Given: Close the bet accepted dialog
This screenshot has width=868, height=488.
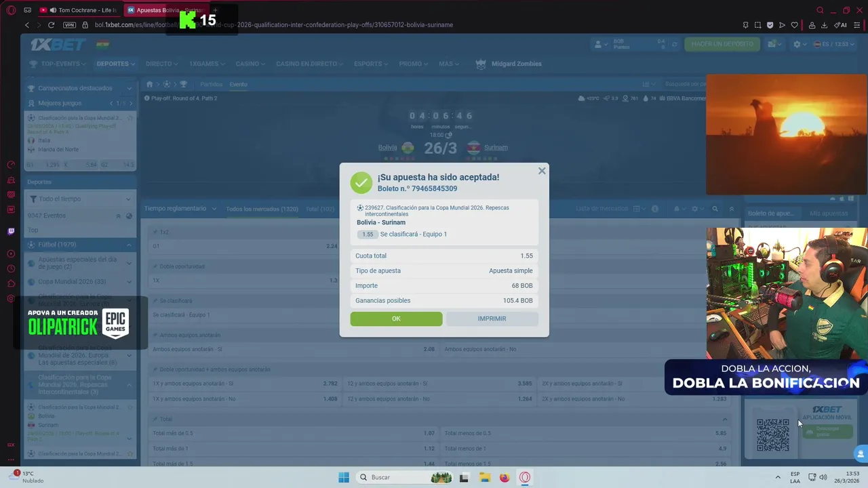Looking at the screenshot, I should click(542, 171).
